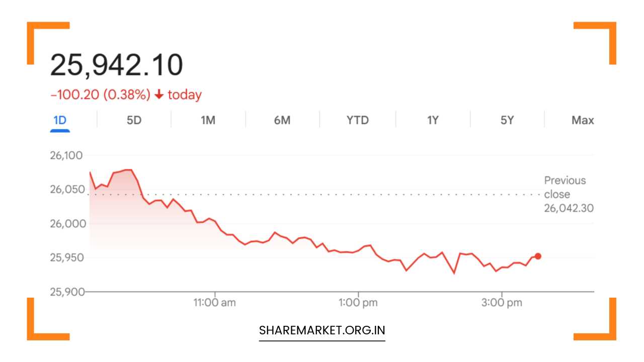Click the 3:00 pm time axis label
The width and height of the screenshot is (644, 362).
pos(502,303)
